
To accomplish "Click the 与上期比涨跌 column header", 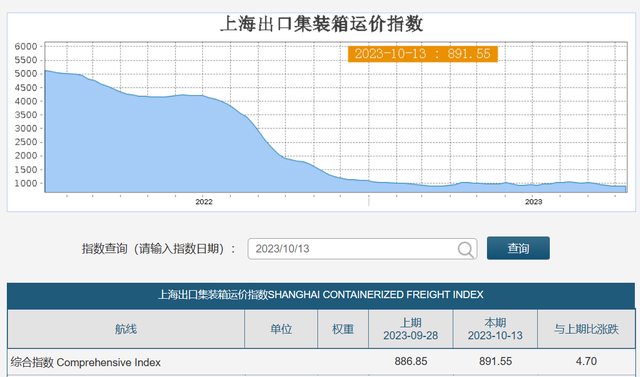I will coord(586,329).
